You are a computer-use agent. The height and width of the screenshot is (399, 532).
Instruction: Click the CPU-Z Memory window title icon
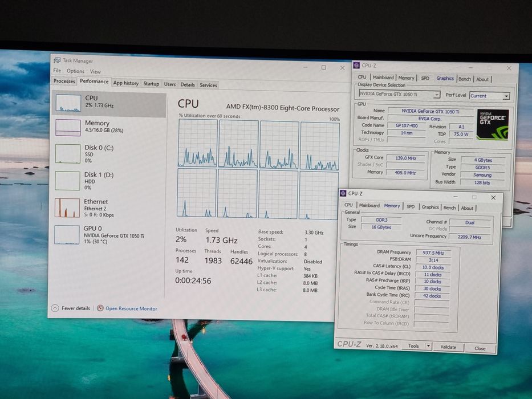coord(343,193)
